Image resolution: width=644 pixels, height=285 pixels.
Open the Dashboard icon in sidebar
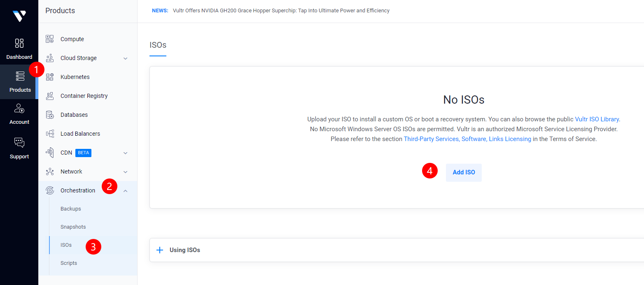(19, 43)
